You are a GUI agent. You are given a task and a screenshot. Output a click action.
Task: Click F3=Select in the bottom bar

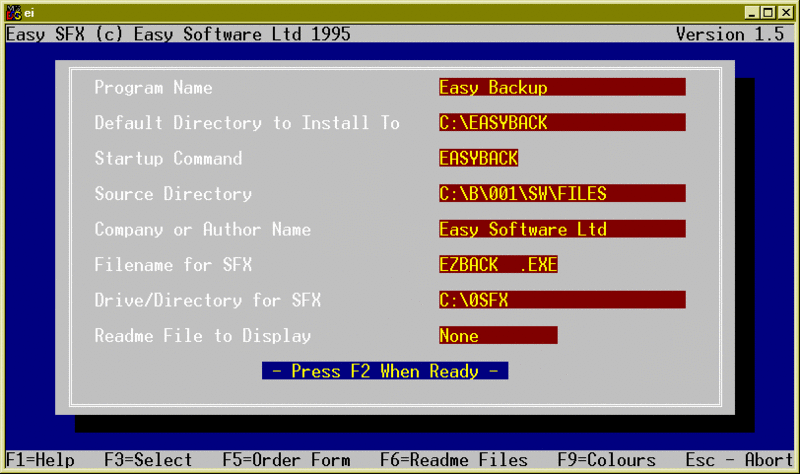click(148, 460)
